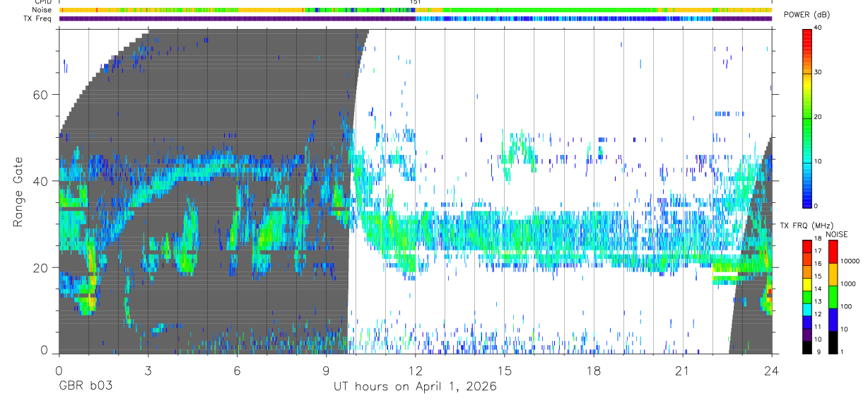The height and width of the screenshot is (401, 868).
Task: Click the 18 tick on the UT hours axis
Action: pyautogui.click(x=594, y=371)
